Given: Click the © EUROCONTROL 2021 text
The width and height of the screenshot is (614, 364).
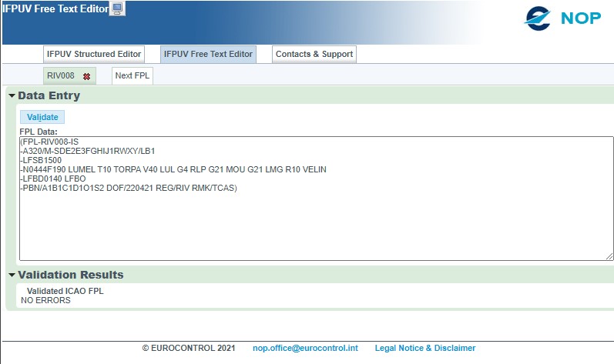Looking at the screenshot, I should click(x=189, y=348).
